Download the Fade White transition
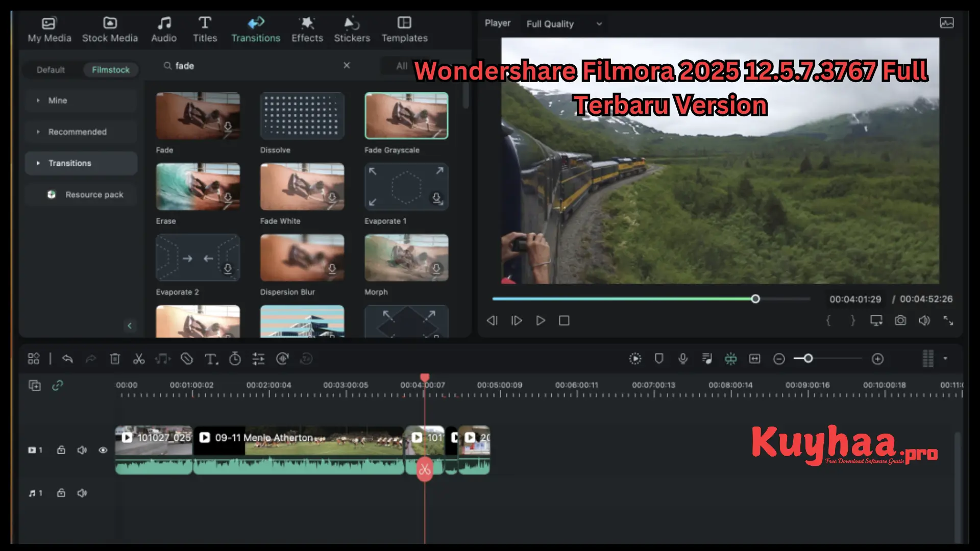Viewport: 980px width, 551px height. pyautogui.click(x=332, y=198)
